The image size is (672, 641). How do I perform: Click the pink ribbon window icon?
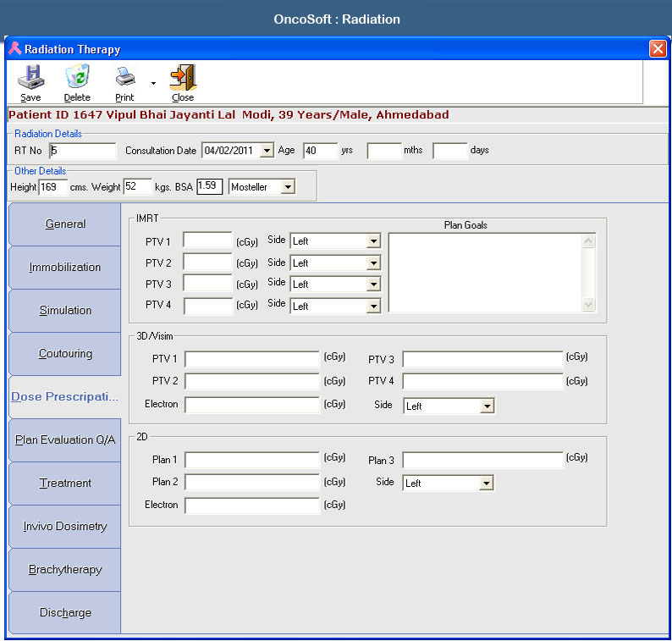tap(15, 48)
